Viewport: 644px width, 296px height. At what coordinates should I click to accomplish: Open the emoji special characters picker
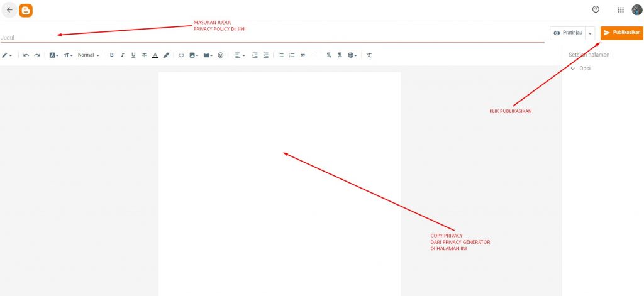click(221, 55)
